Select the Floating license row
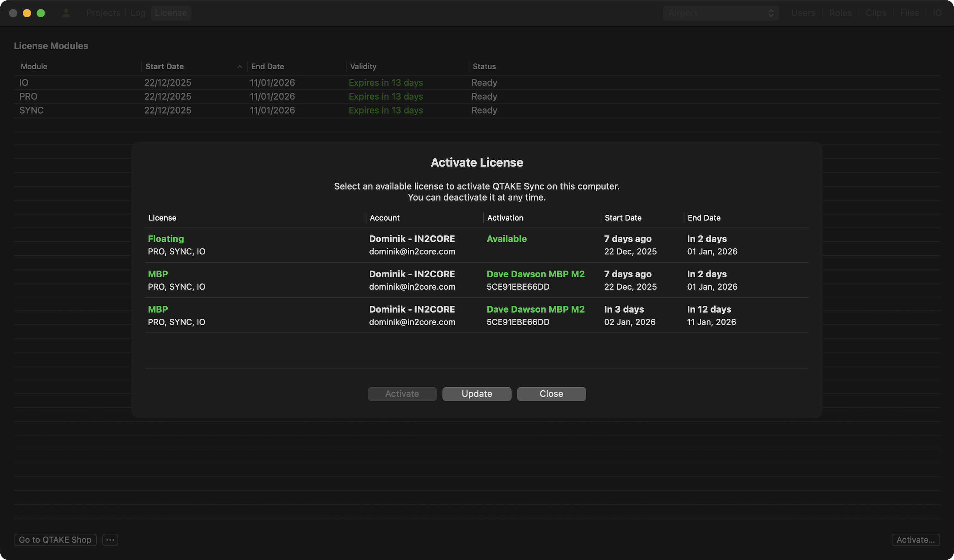954x560 pixels. coord(476,245)
